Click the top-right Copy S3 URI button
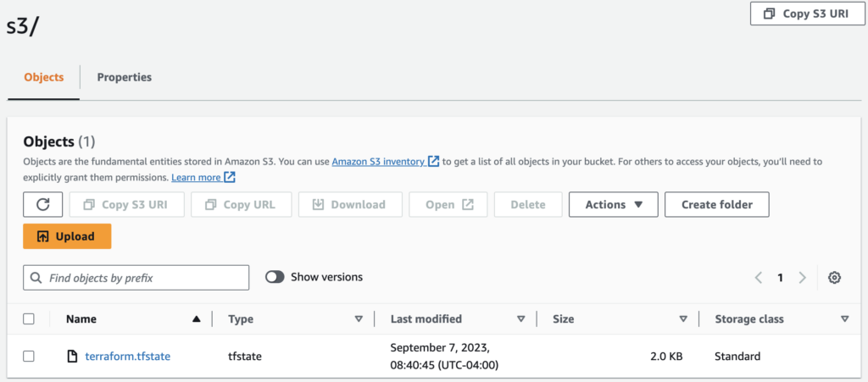The height and width of the screenshot is (382, 868). 808,14
